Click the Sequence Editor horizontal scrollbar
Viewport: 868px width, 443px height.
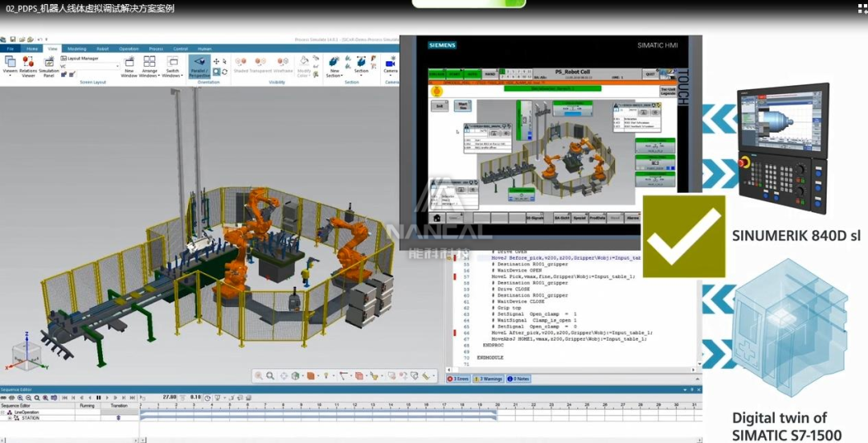(420, 440)
